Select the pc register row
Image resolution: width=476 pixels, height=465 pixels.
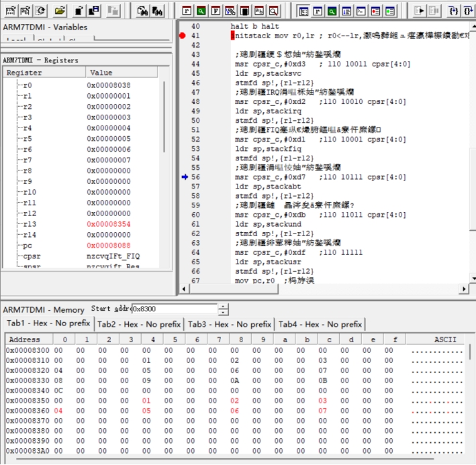pyautogui.click(x=81, y=246)
